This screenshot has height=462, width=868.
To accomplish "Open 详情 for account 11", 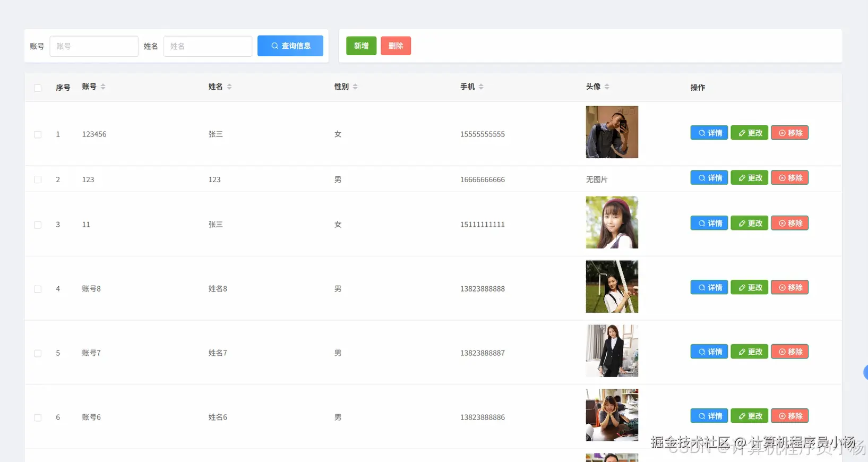I will click(709, 223).
